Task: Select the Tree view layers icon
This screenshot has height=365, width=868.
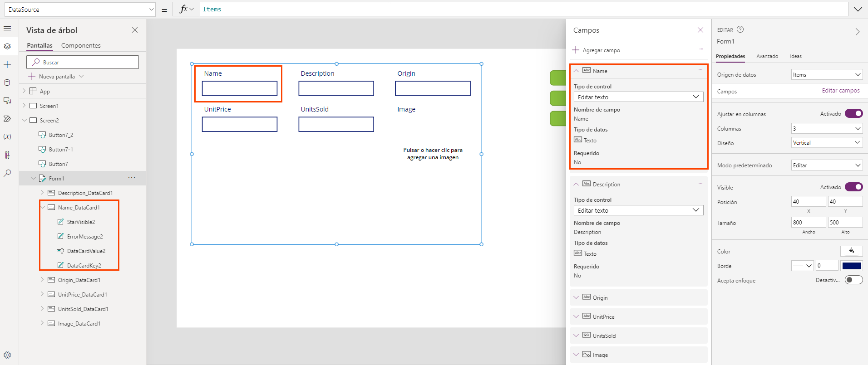Action: coord(7,46)
